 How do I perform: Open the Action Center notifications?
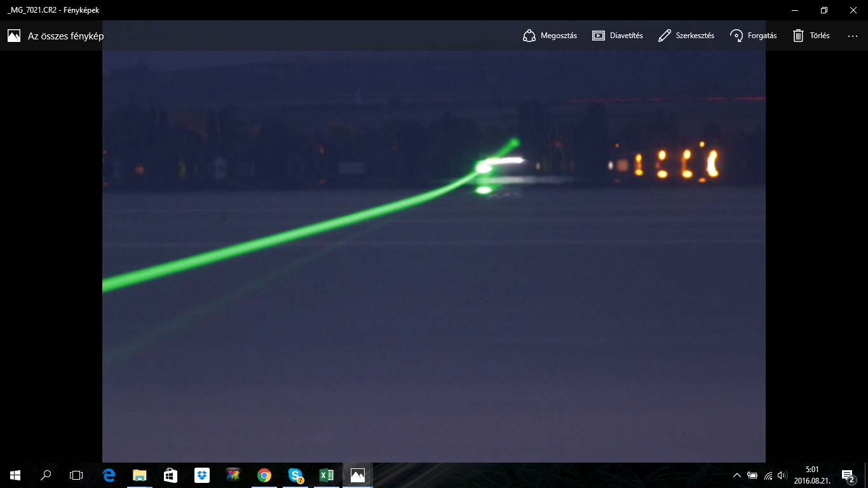coord(847,475)
